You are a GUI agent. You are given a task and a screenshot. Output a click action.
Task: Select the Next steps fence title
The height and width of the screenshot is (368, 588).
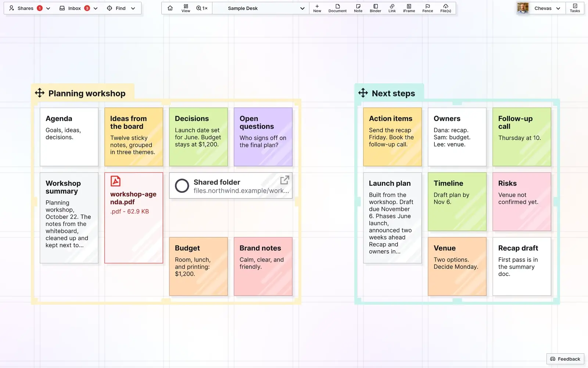click(393, 93)
